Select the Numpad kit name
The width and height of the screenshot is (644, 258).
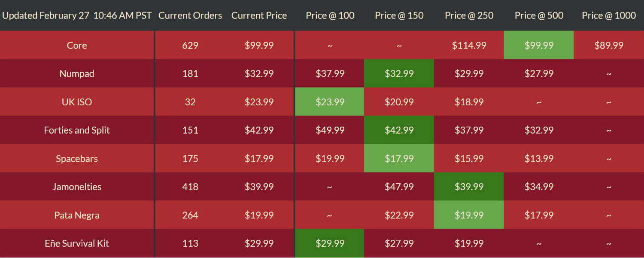coord(77,74)
